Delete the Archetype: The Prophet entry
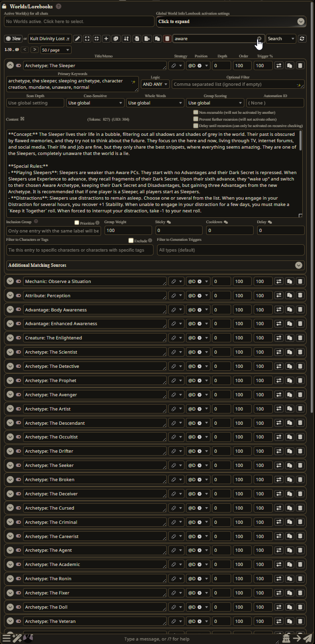This screenshot has height=644, width=315. [300, 381]
